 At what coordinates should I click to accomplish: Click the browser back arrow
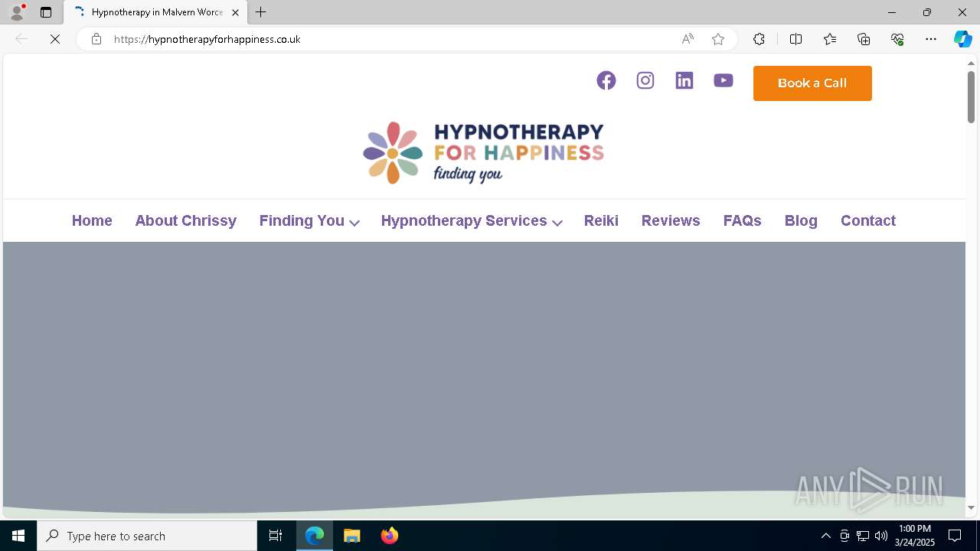click(21, 39)
